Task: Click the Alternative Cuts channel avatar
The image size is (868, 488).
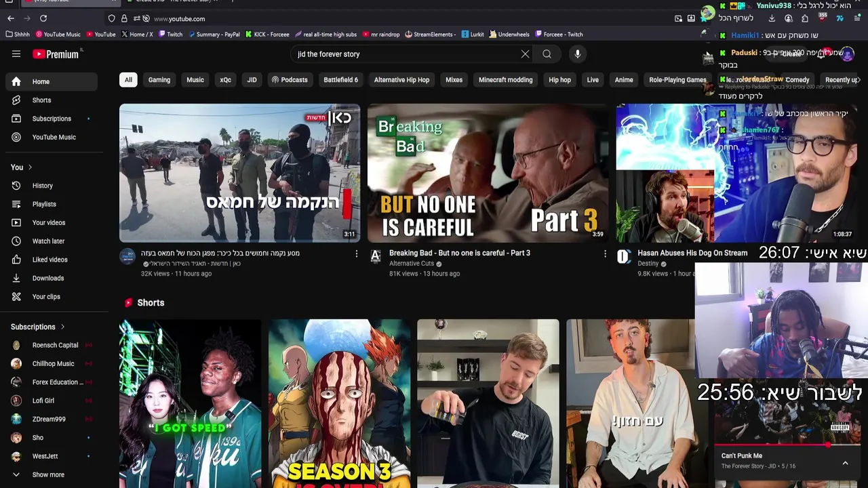Action: tap(376, 256)
